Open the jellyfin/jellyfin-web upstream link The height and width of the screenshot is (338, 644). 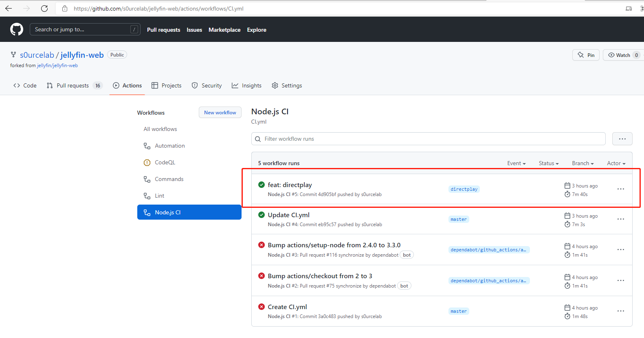coord(57,65)
